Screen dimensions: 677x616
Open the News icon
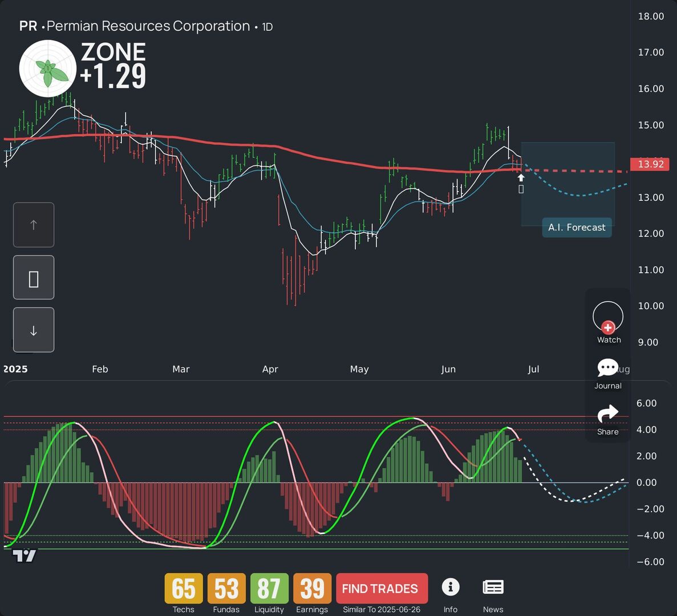point(493,587)
